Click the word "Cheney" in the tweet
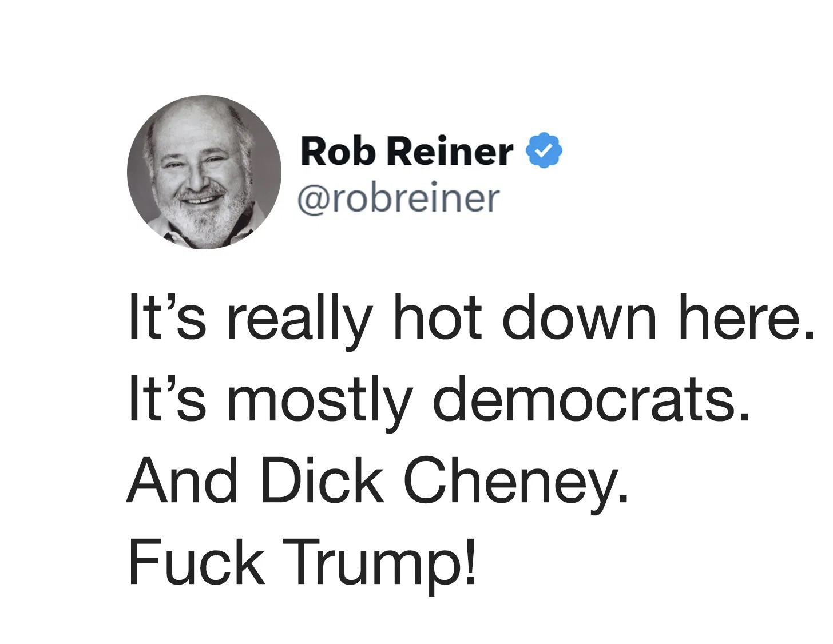833x644 pixels. pyautogui.click(x=516, y=482)
